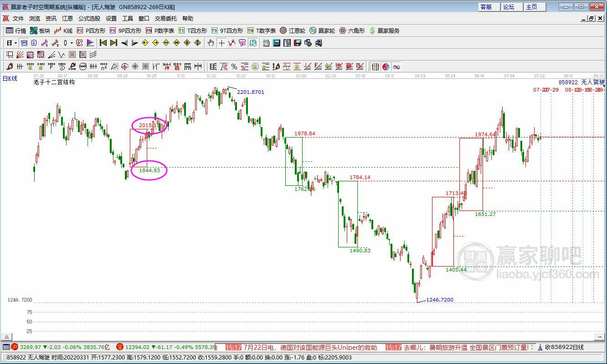Screen dimensions: 607x364
Task: Switch to K线 candlestick chart
Action: 63,31
